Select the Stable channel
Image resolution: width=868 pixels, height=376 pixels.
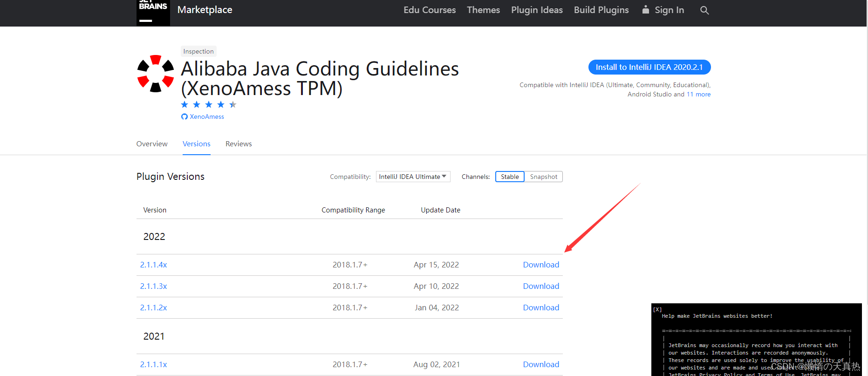tap(510, 177)
